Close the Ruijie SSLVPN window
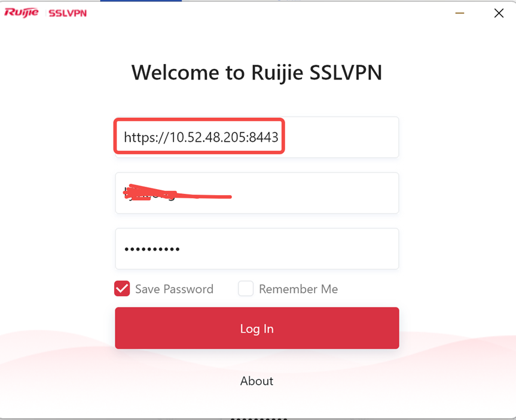Screen dimensions: 516x420 pyautogui.click(x=499, y=13)
